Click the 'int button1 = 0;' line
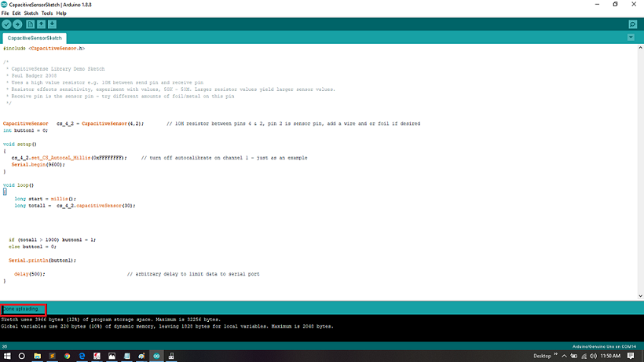The height and width of the screenshot is (362, 644). (x=25, y=130)
